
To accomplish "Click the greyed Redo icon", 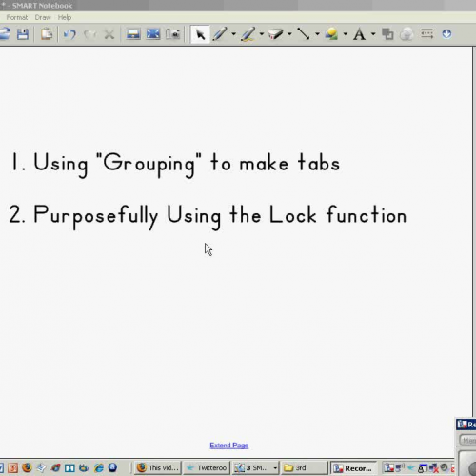I will coord(90,34).
